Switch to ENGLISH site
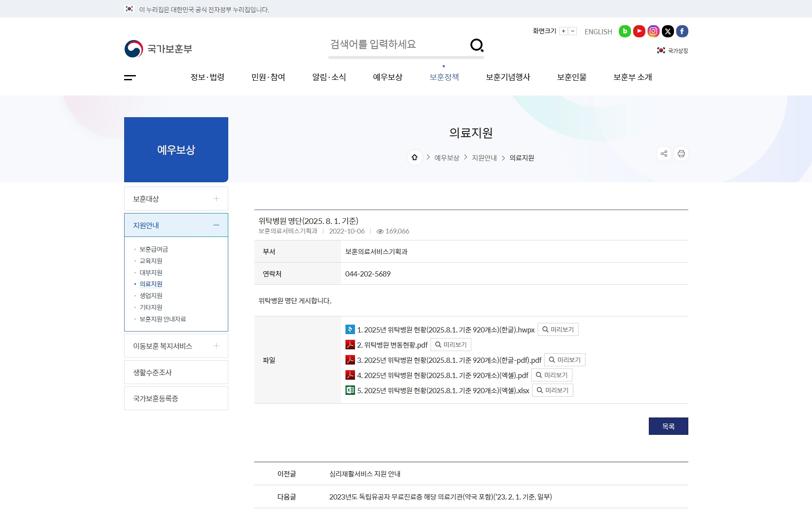 598,32
